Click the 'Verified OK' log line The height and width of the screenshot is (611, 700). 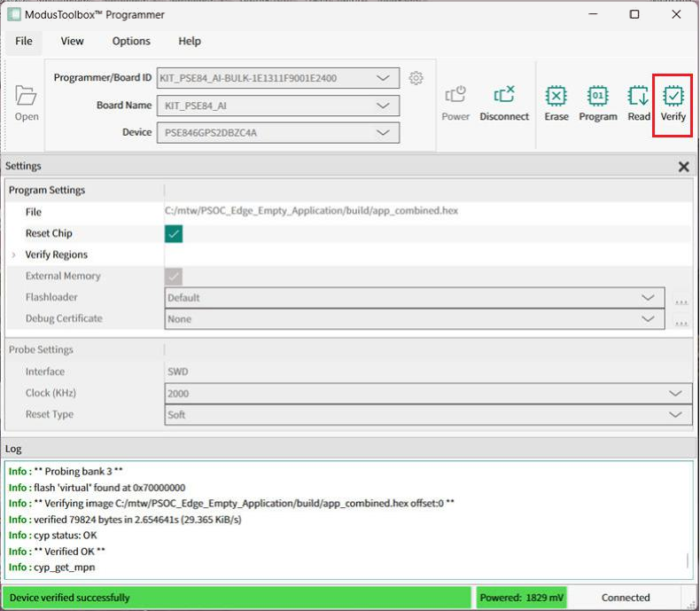tap(57, 552)
